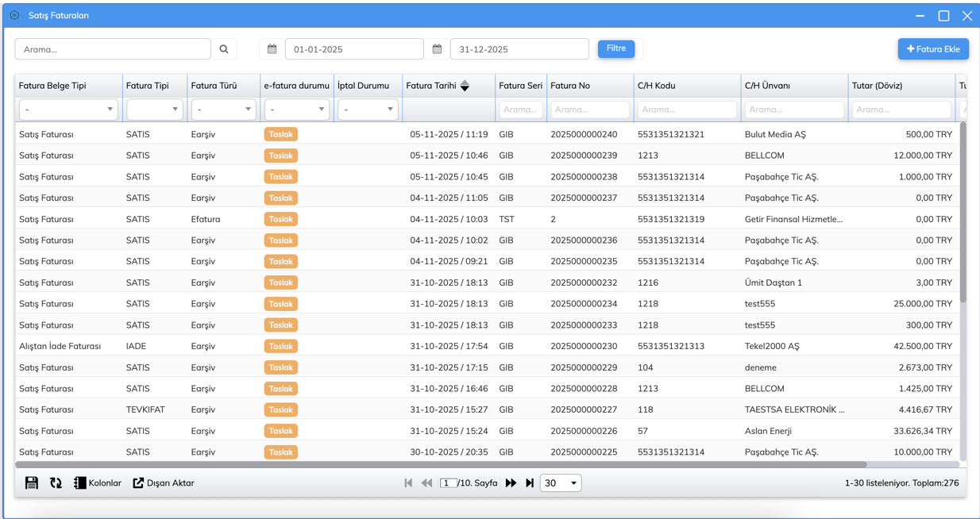This screenshot has width=980, height=519.
Task: Go to the next page
Action: click(511, 482)
